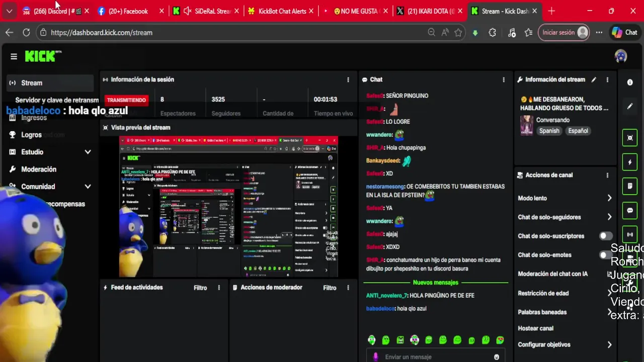644x362 pixels.
Task: Open Modo lento options chevron
Action: coord(609,198)
